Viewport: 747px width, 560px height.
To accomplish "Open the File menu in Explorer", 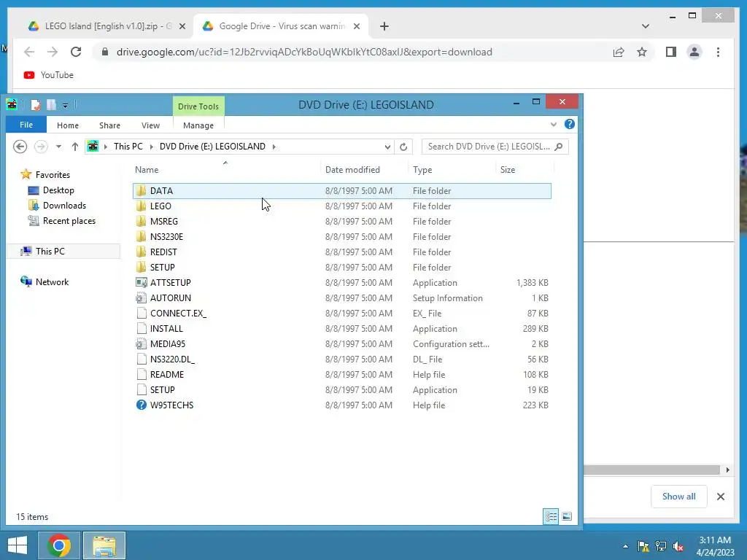I will point(26,125).
